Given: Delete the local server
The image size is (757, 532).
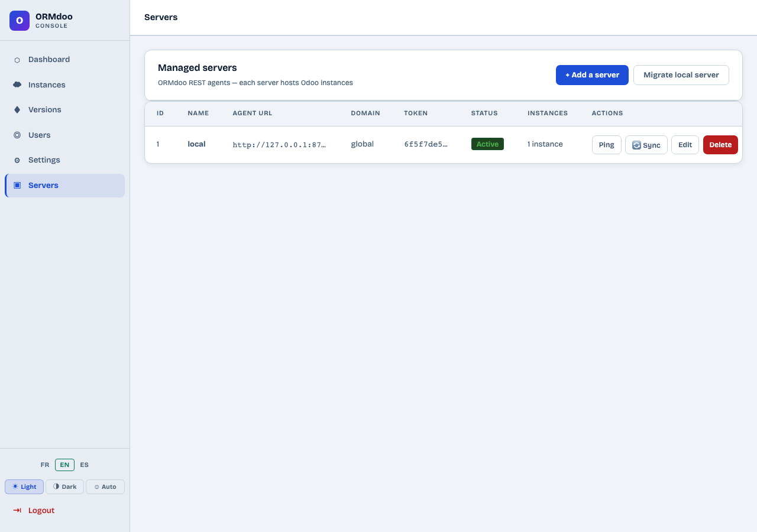Looking at the screenshot, I should (720, 145).
